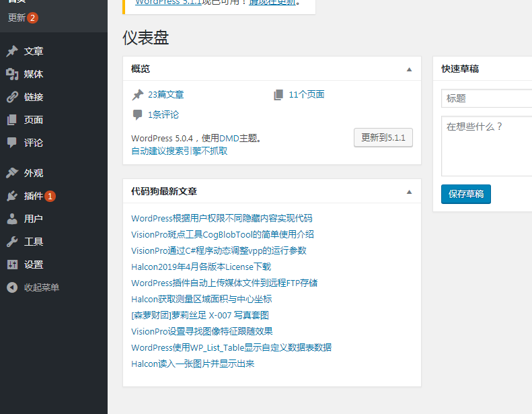
Task: Click the pushpin icon beside 文章 in sidebar
Action: tap(12, 51)
